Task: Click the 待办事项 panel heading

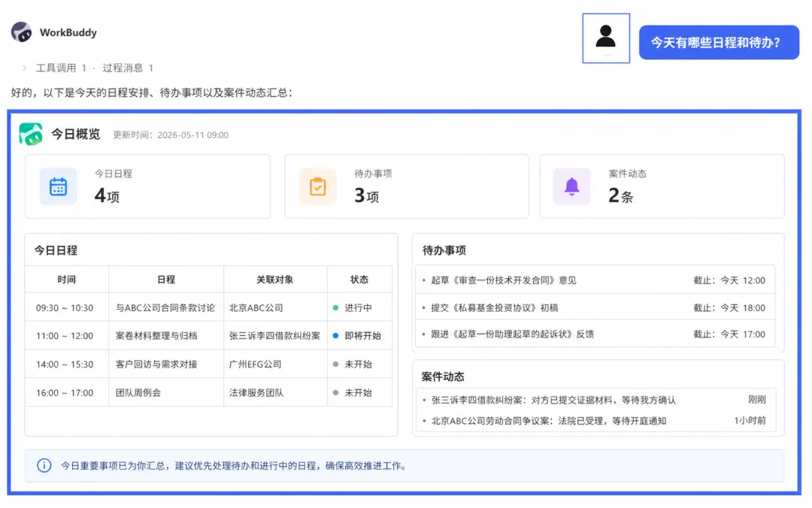Action: (x=444, y=250)
